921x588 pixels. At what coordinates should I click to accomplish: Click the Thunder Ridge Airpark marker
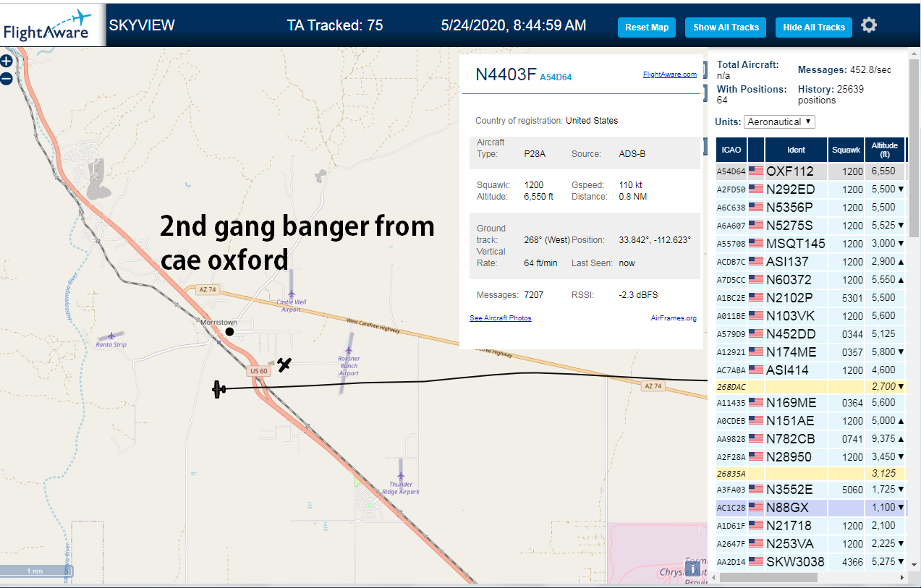(400, 477)
